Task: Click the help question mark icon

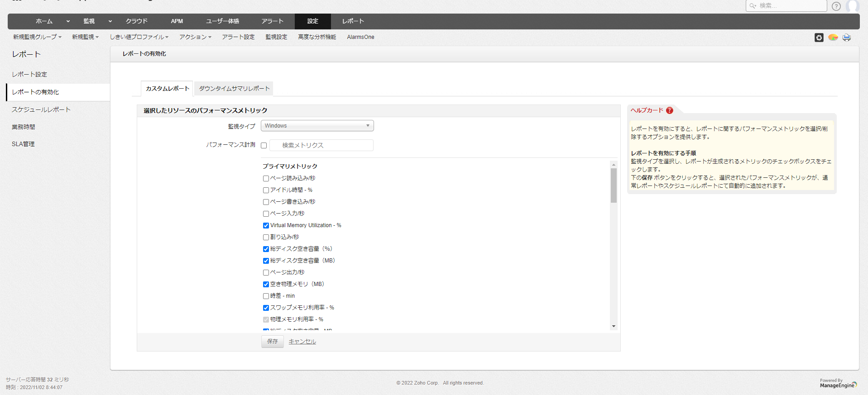Action: point(836,6)
